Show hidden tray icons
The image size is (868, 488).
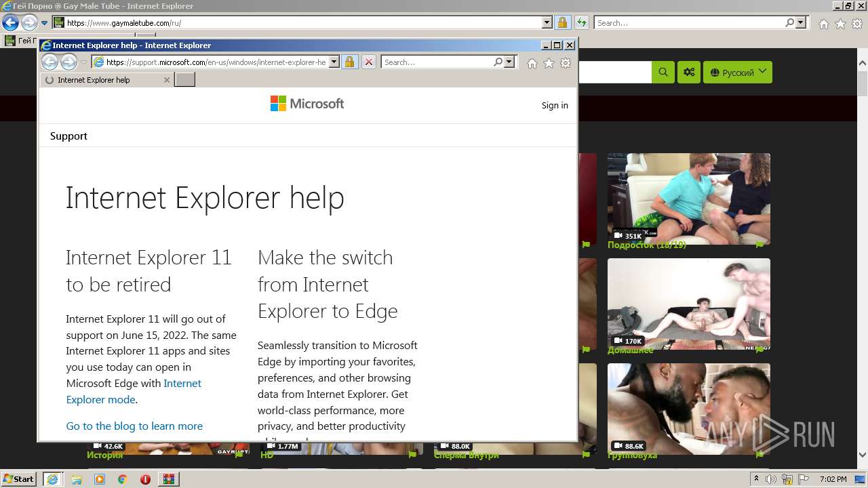(x=757, y=479)
